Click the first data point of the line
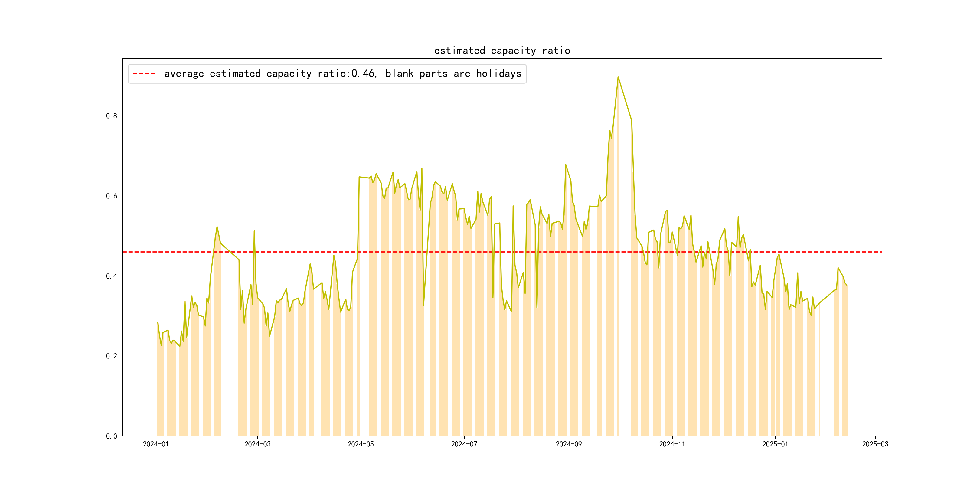The width and height of the screenshot is (980, 490). (158, 323)
